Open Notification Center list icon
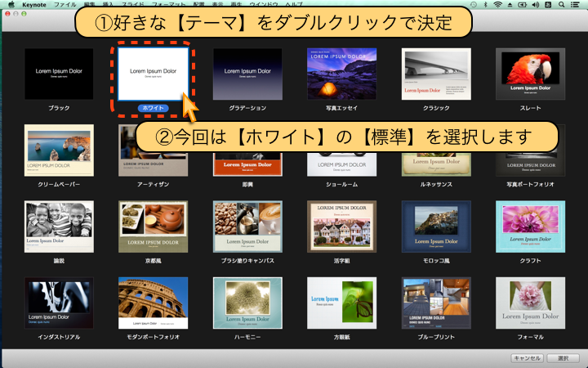588x368 pixels. pos(575,5)
